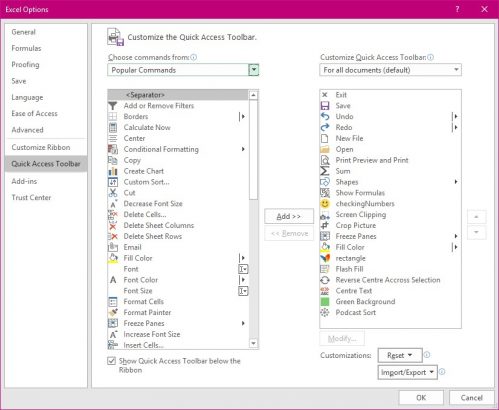
Task: Click the commands list scroll down arrow
Action: (254, 343)
